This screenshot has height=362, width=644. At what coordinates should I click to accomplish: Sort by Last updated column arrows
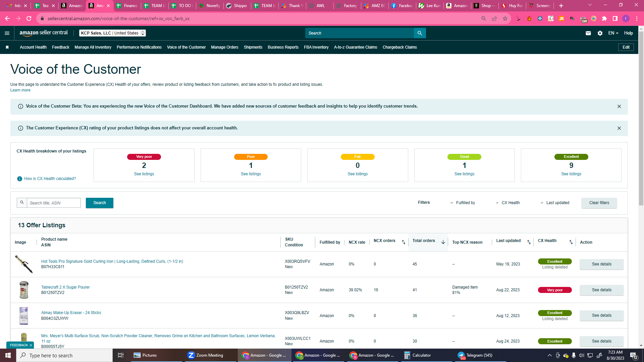tap(529, 242)
